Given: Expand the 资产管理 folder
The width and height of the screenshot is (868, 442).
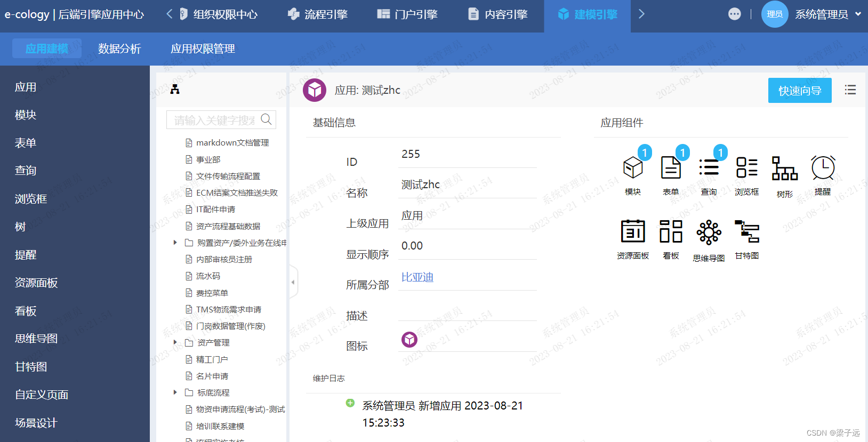Looking at the screenshot, I should pos(175,342).
